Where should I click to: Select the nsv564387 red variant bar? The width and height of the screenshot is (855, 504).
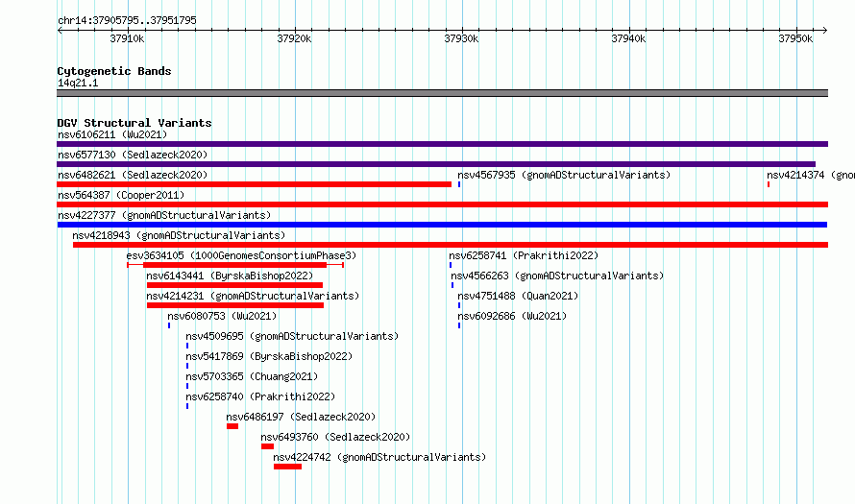point(442,204)
